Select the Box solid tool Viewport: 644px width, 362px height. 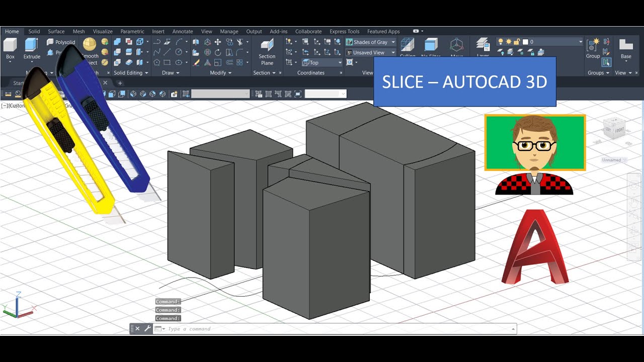(10, 49)
